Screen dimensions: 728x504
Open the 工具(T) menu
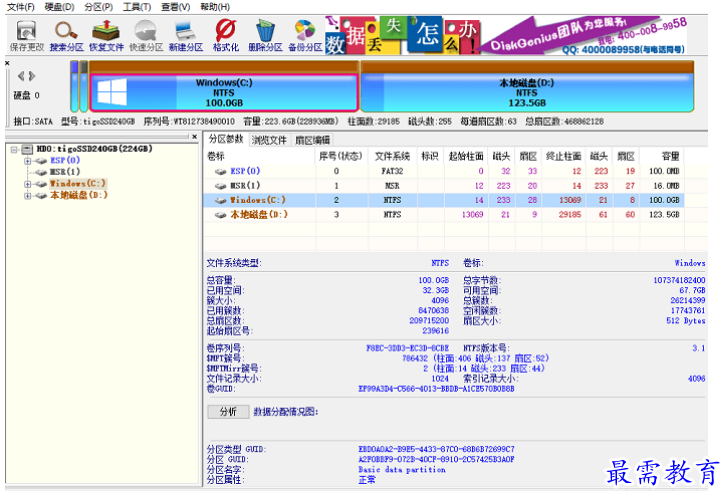(137, 7)
